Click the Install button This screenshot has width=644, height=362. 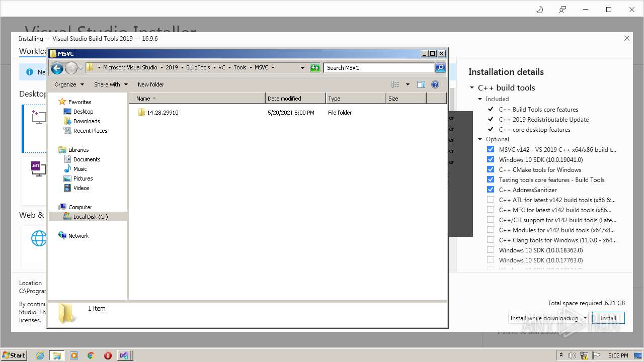tap(608, 318)
